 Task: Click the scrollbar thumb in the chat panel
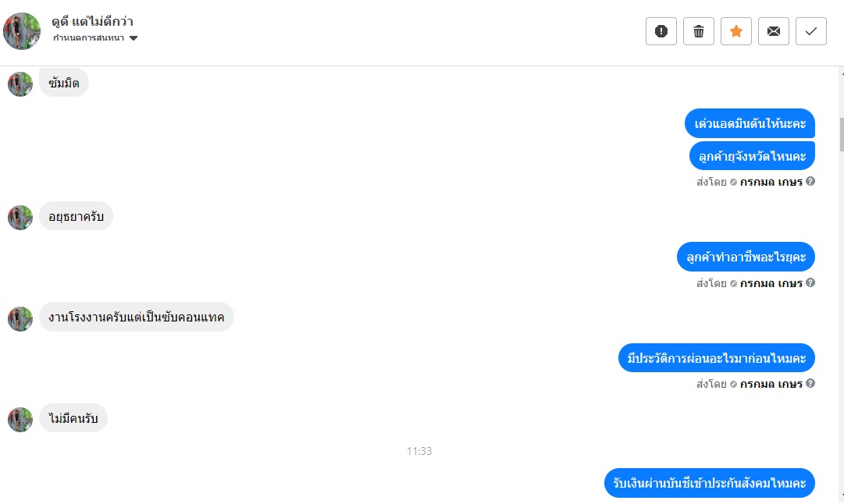pyautogui.click(x=842, y=134)
